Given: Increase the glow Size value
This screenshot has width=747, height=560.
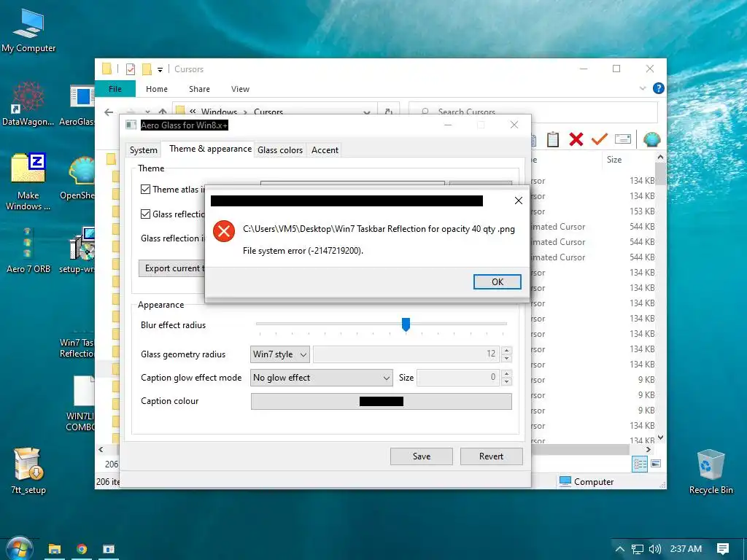Looking at the screenshot, I should point(506,374).
